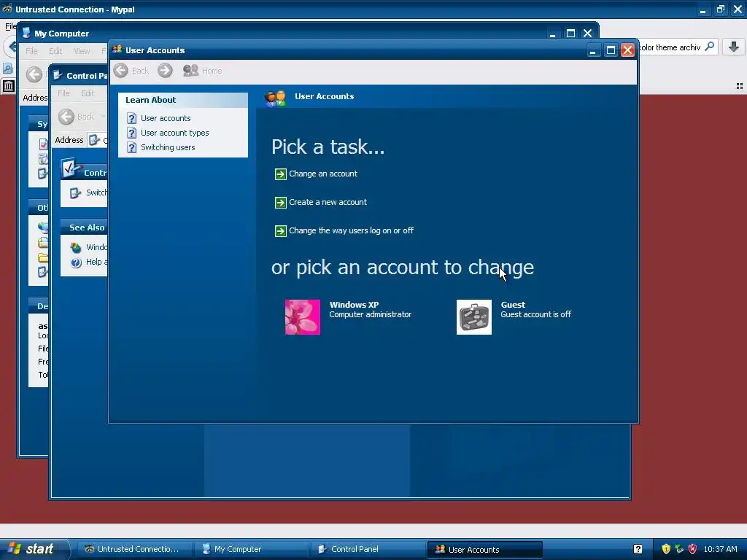Click the green arrow beside the log on or off task
The height and width of the screenshot is (560, 747).
281,231
